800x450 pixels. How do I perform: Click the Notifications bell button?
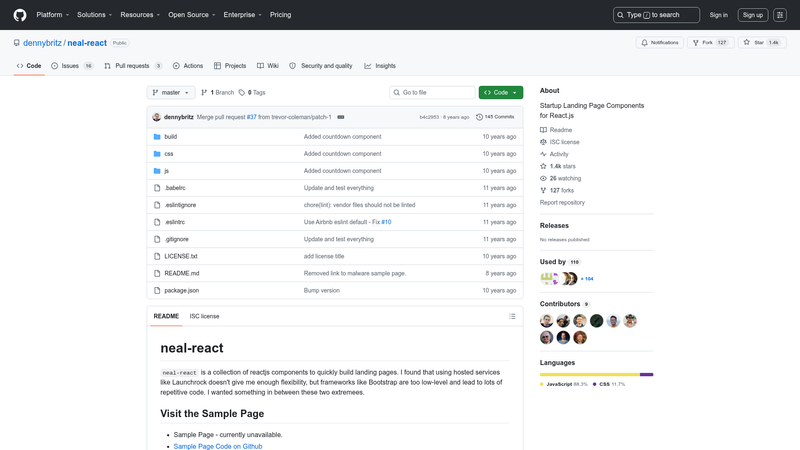tap(660, 42)
